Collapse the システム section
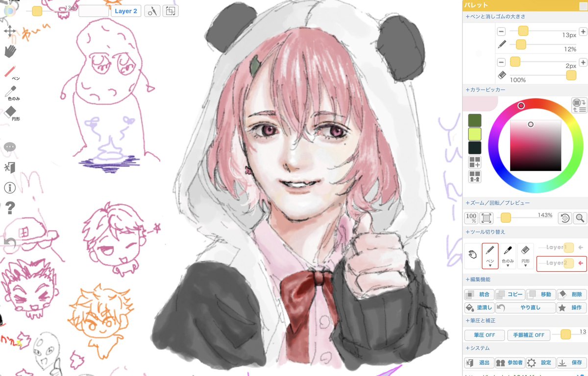Image resolution: width=588 pixels, height=376 pixels. coord(478,348)
